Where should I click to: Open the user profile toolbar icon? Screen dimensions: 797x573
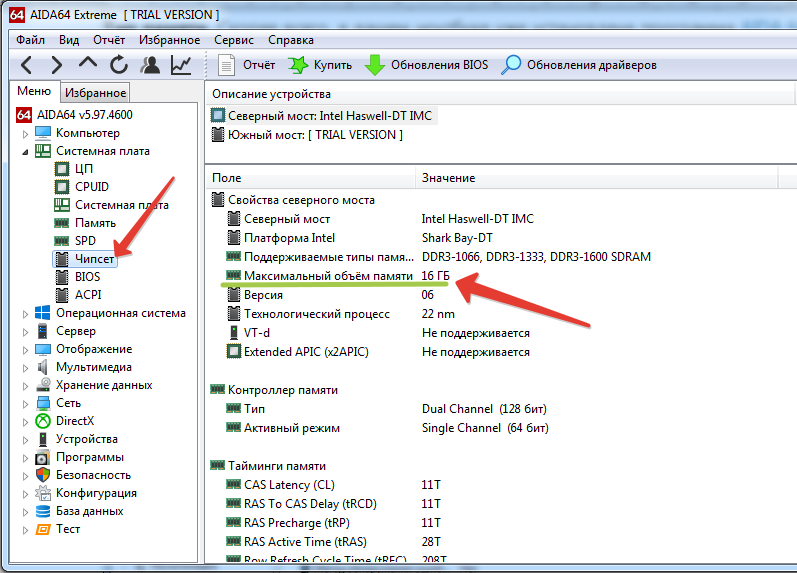tap(150, 65)
